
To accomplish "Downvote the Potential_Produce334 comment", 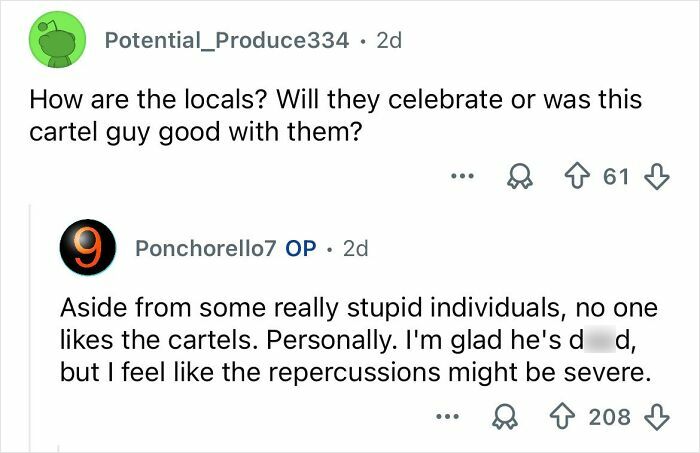I will click(x=656, y=177).
